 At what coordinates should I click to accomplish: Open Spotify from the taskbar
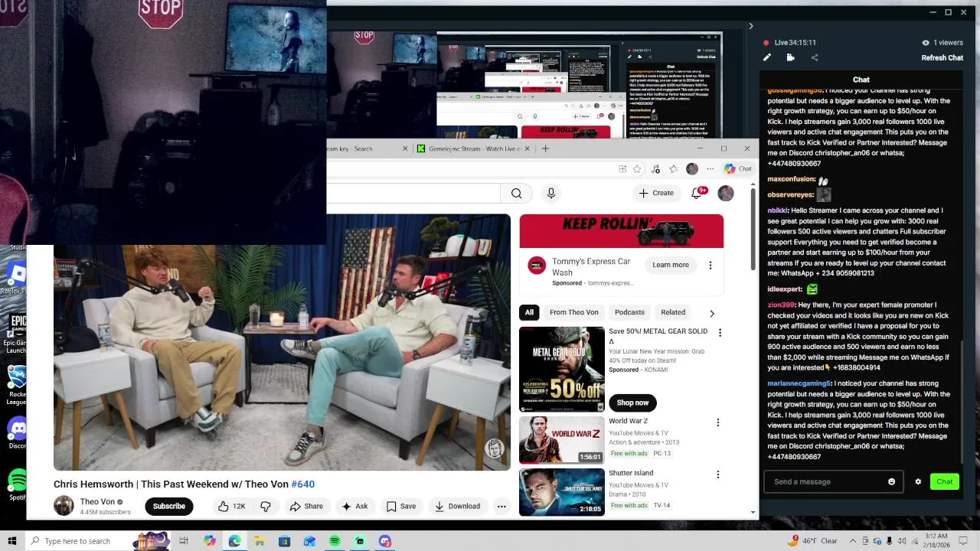point(335,541)
